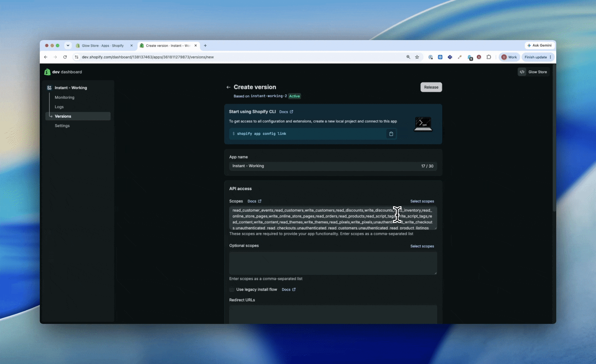Open Docs link for legacy install flow

(289, 290)
